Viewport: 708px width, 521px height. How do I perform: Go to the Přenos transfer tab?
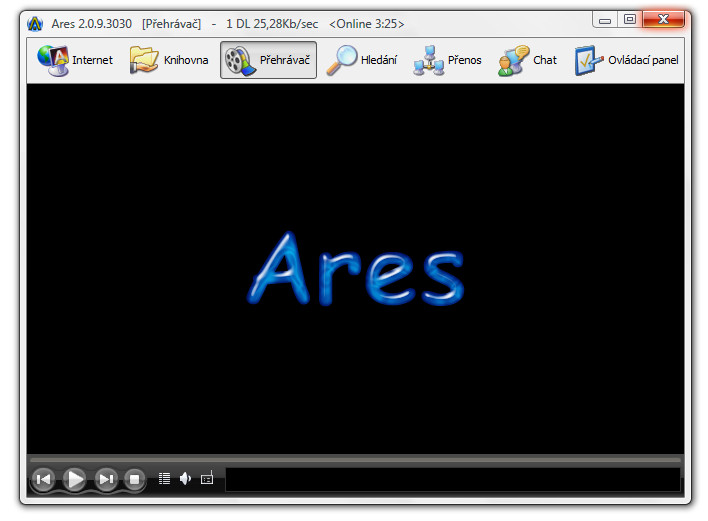(447, 60)
